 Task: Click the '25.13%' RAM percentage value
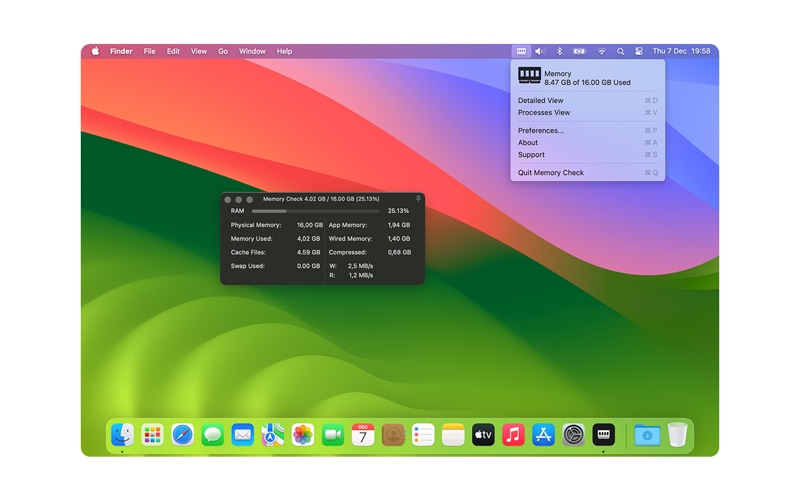(398, 211)
